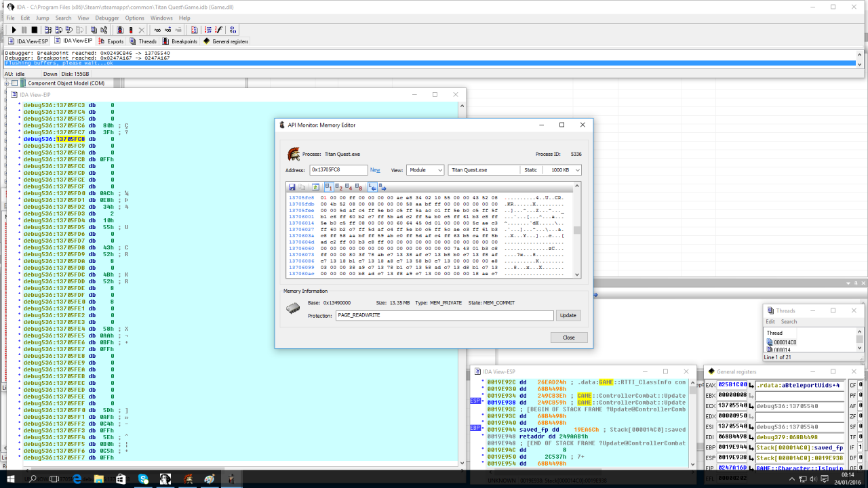
Task: Open the Jump menu
Action: click(x=43, y=18)
